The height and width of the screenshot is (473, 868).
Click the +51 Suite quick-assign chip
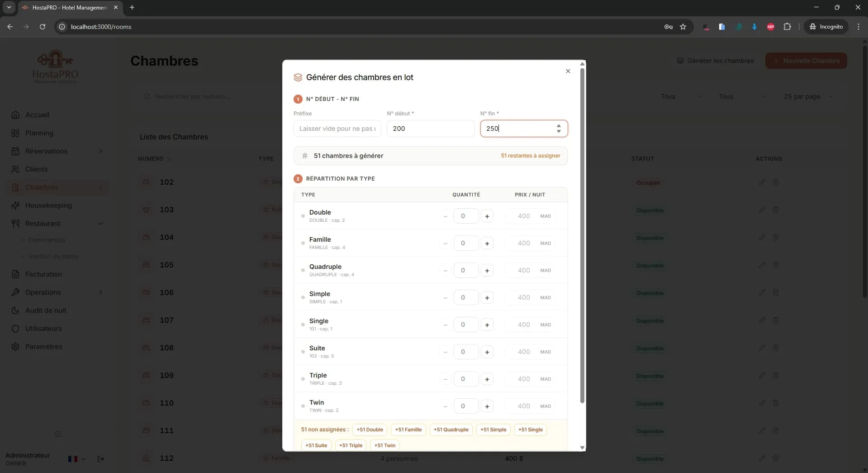(x=316, y=445)
